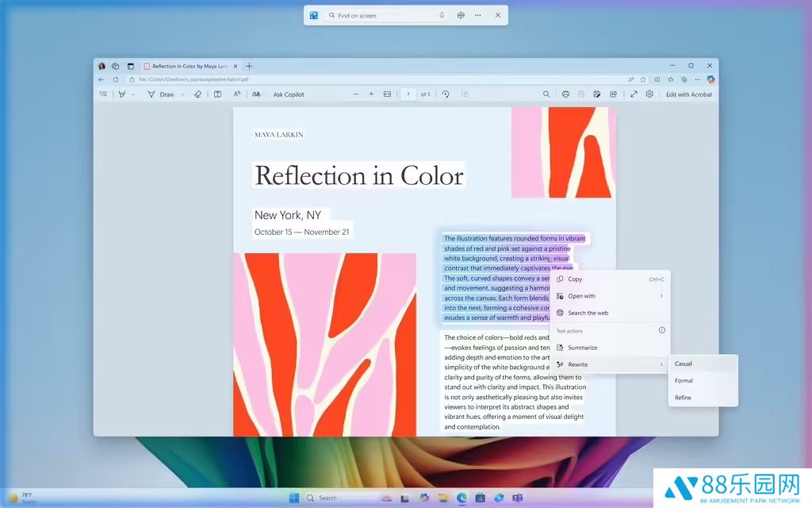Click Edit with Acrobat button
Viewport: 812px width, 508px height.
click(688, 94)
